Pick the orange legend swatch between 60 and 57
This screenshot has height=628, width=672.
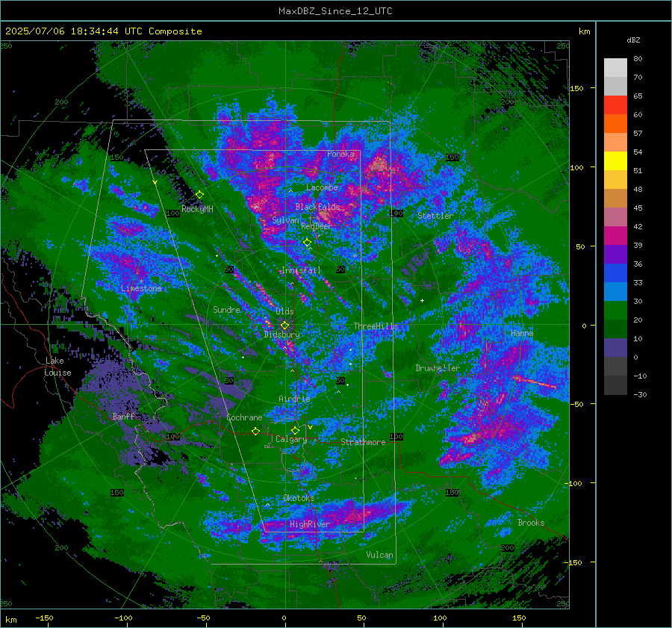point(615,123)
